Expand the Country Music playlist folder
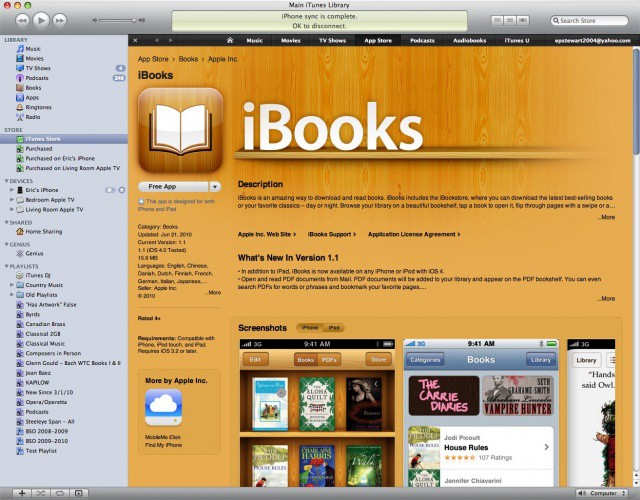640x500 pixels. click(x=10, y=285)
